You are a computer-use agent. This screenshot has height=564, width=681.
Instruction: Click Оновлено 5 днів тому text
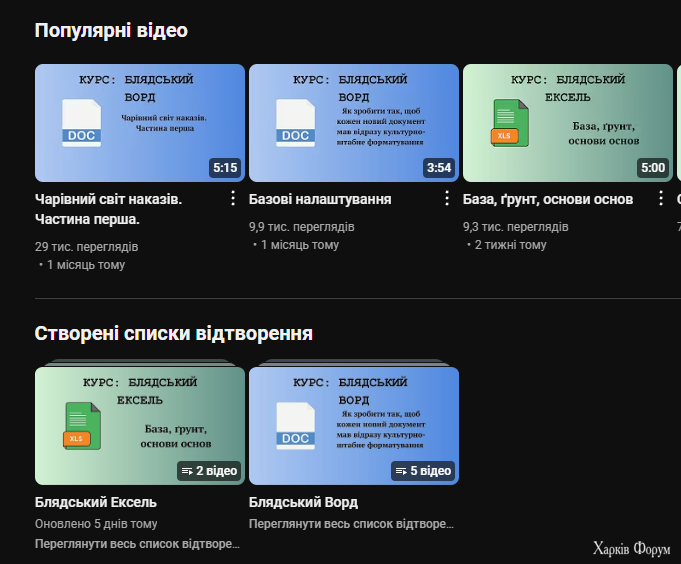pos(96,524)
